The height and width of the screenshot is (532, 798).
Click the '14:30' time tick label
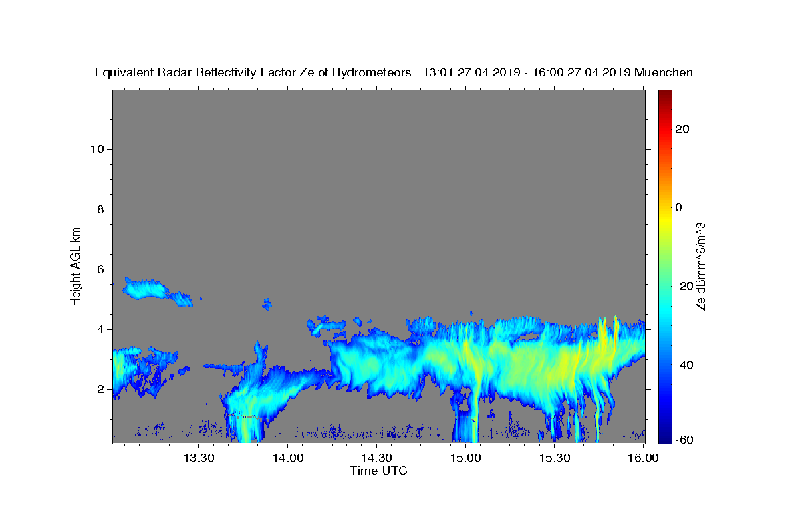point(376,458)
